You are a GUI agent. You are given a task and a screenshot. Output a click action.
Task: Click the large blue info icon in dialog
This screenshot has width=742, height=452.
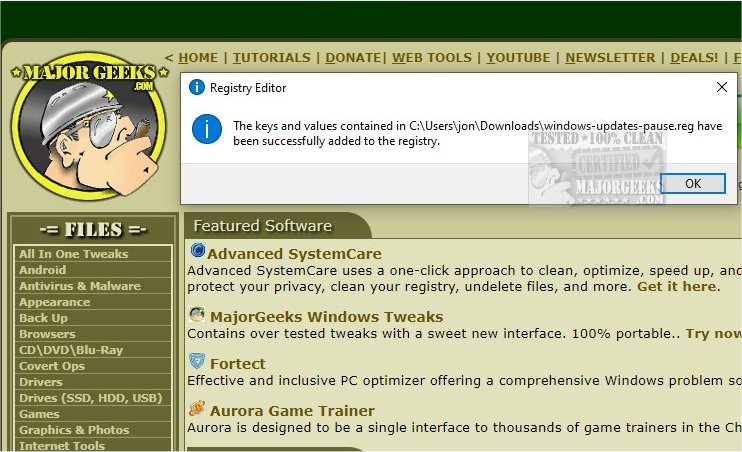[207, 129]
